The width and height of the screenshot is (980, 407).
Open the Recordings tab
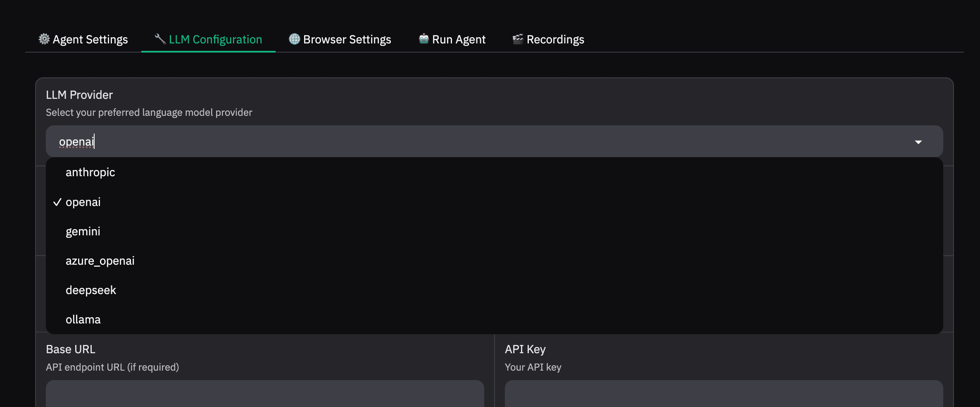(555, 39)
